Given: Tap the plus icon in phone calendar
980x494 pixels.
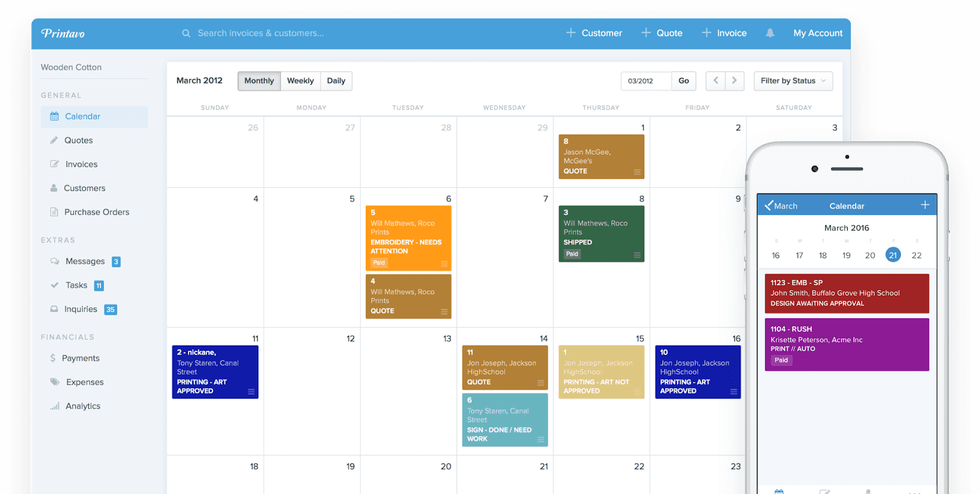Looking at the screenshot, I should [925, 205].
